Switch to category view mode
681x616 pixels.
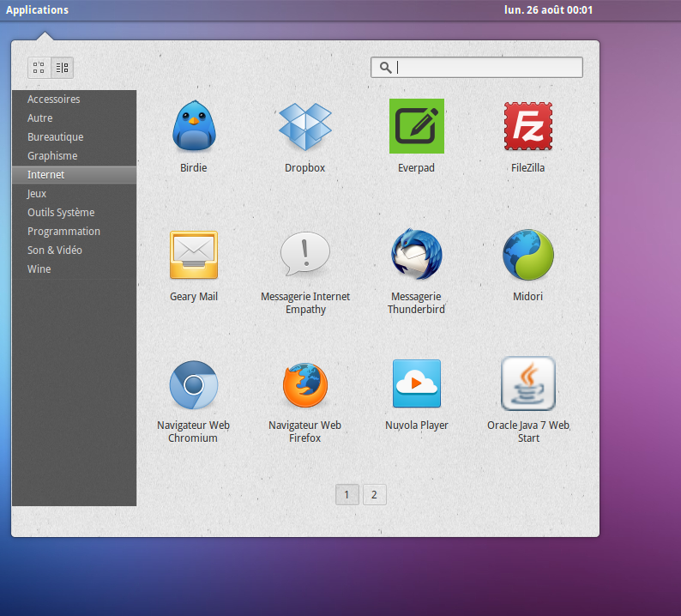coord(62,68)
